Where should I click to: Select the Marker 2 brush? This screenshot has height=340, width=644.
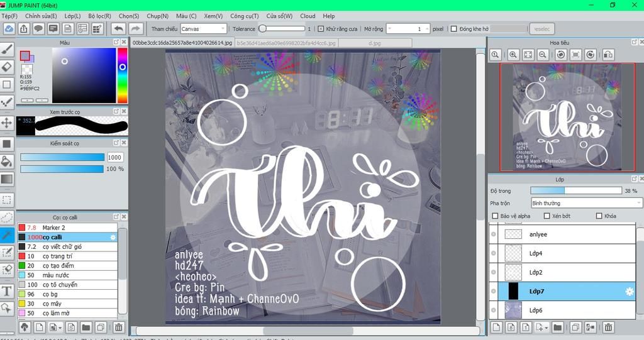point(67,228)
